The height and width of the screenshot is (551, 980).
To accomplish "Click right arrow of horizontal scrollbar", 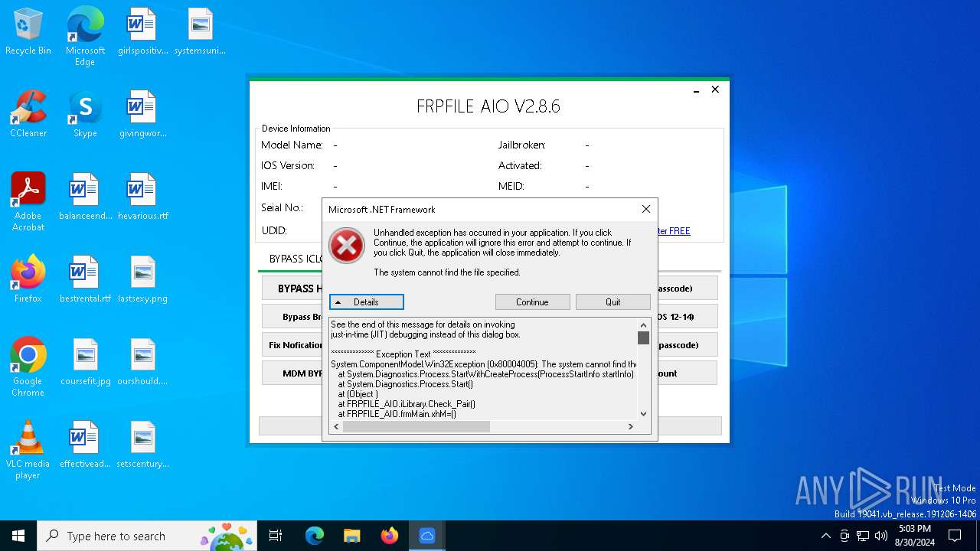I will pos(630,426).
